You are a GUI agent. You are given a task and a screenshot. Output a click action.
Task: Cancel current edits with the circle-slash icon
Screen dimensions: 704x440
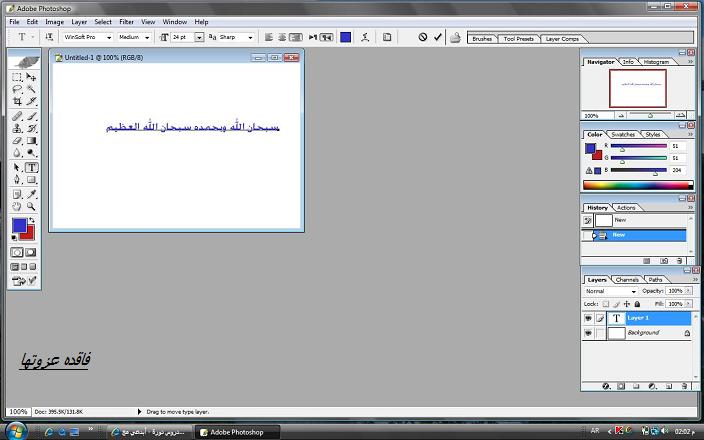click(x=422, y=37)
